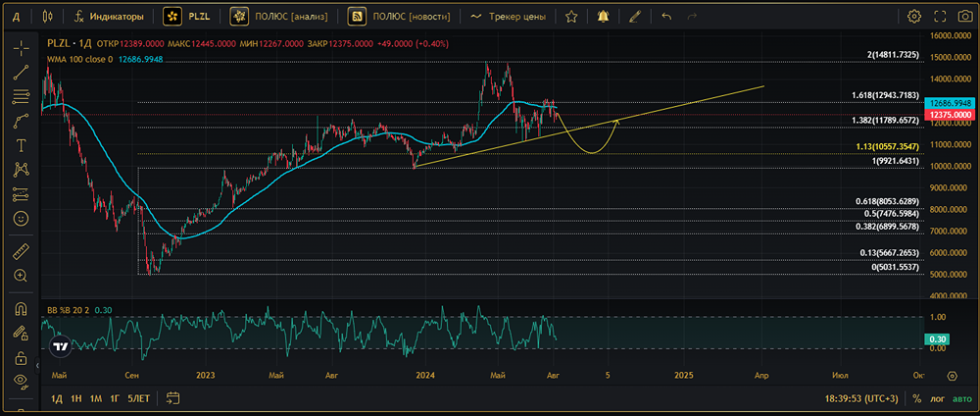This screenshot has width=980, height=416.
Task: Open ПОЛЮС [анализ] link
Action: pos(278,17)
